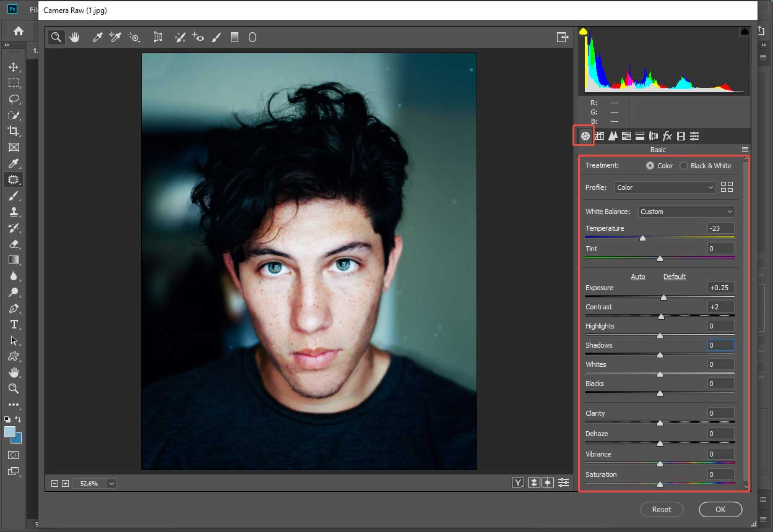Keep Color treatment enabled
773x532 pixels.
tap(649, 165)
